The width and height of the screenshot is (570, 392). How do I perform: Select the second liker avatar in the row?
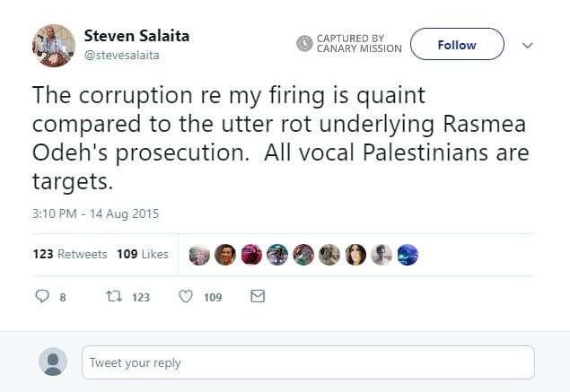(226, 255)
